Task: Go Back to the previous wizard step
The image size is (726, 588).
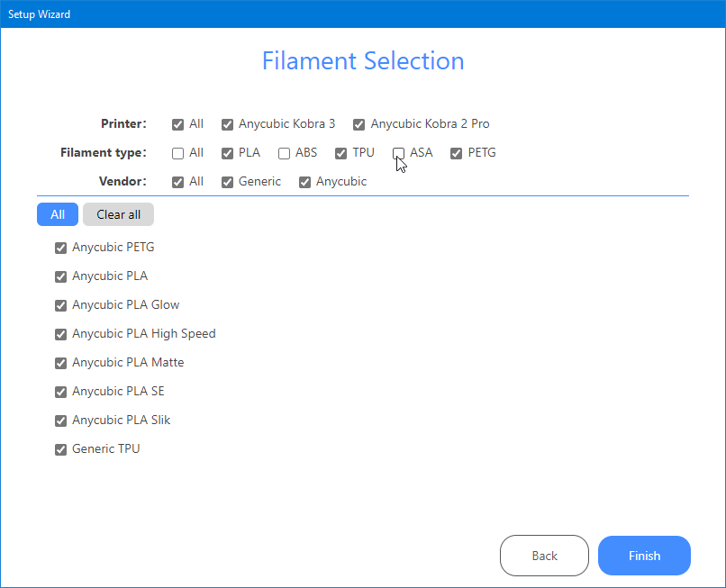Action: click(x=544, y=556)
